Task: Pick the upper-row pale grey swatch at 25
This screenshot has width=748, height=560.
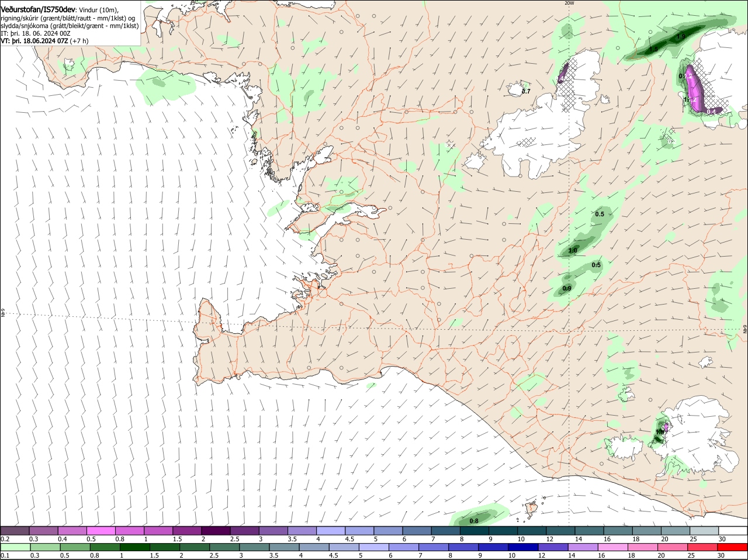Action: click(x=703, y=530)
